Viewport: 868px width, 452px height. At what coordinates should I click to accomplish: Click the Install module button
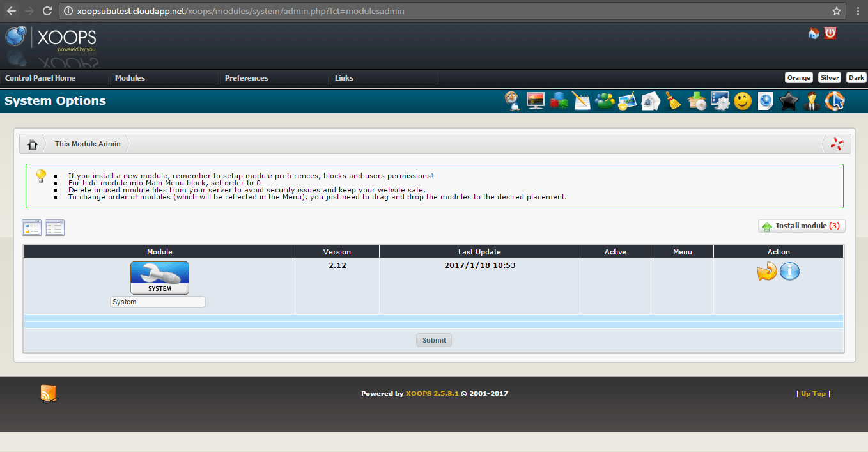pos(802,226)
